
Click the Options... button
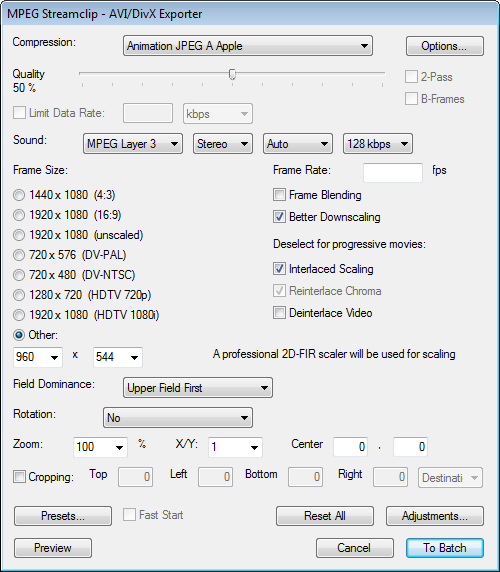point(445,46)
